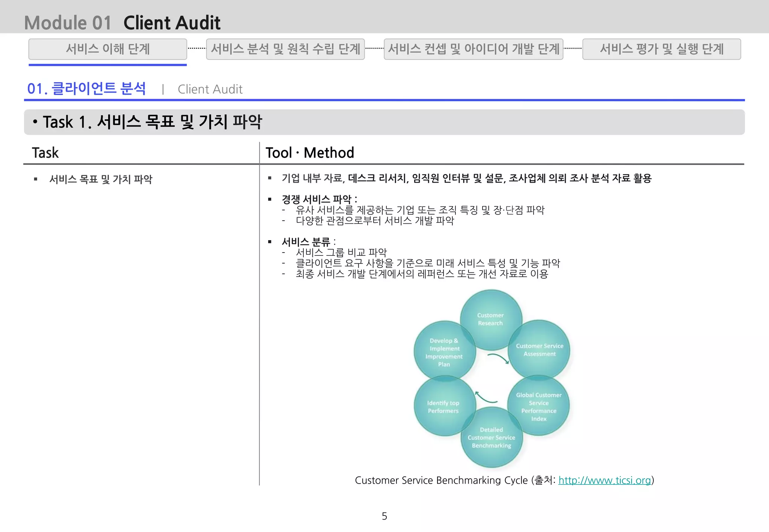Image resolution: width=769 pixels, height=532 pixels.
Task: Click the Develop & Implement Improvement Plan circle
Action: tap(444, 352)
